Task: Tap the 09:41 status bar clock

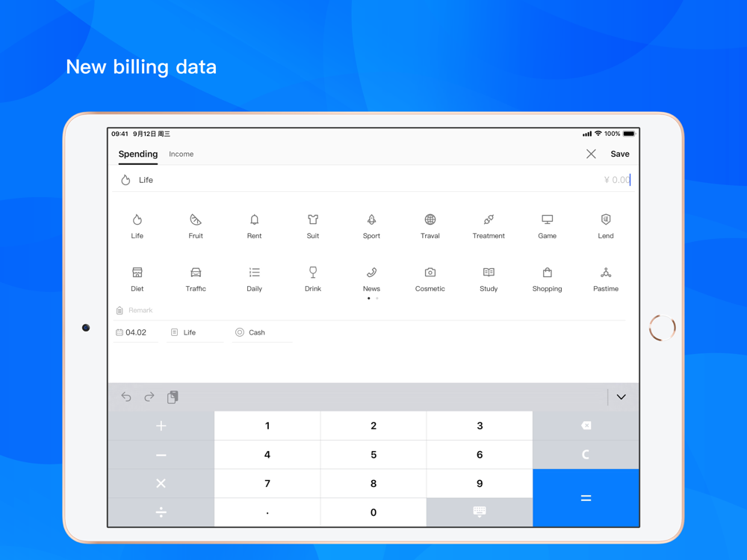Action: tap(120, 134)
